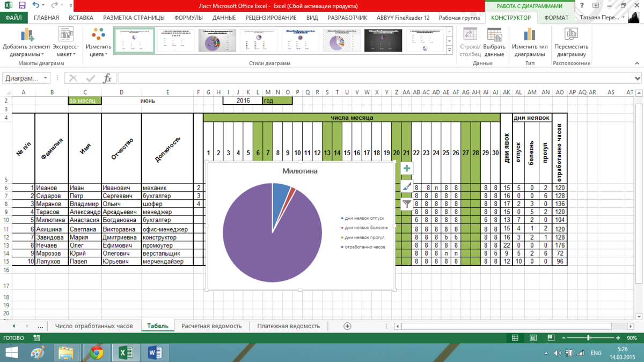Switch to Page Break Preview icon

(x=550, y=338)
